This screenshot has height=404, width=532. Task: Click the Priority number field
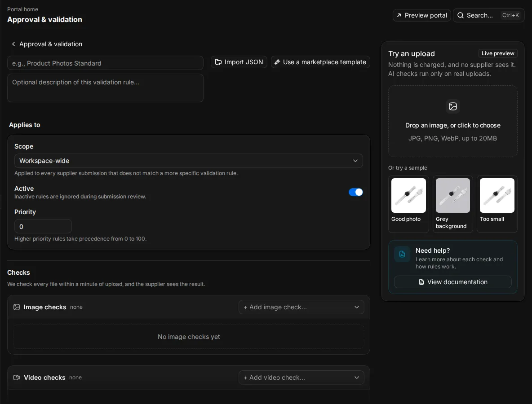(x=43, y=226)
